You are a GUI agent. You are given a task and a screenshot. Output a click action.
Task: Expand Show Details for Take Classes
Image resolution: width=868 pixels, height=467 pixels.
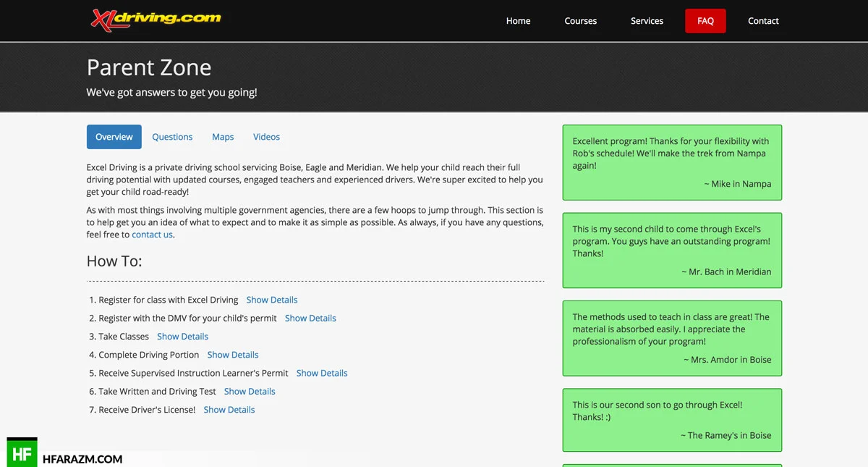pos(182,337)
